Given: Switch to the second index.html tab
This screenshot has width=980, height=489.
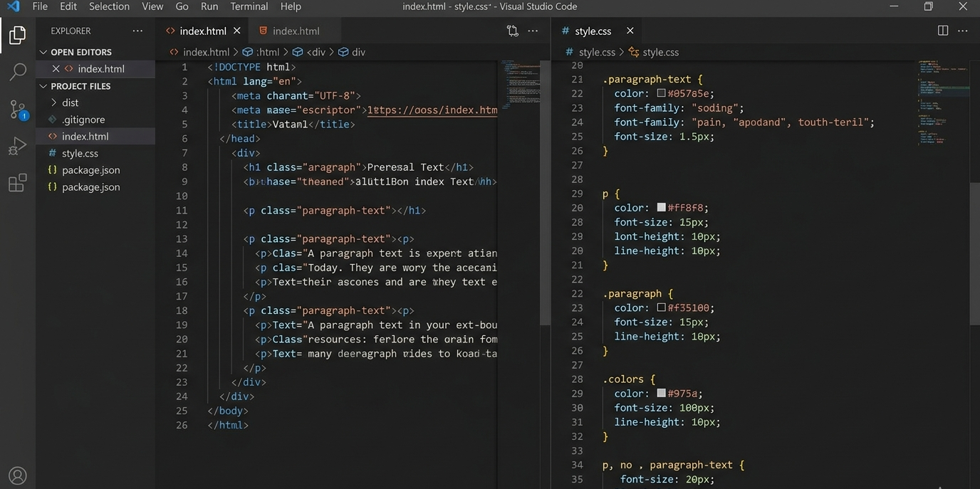Looking at the screenshot, I should (296, 31).
